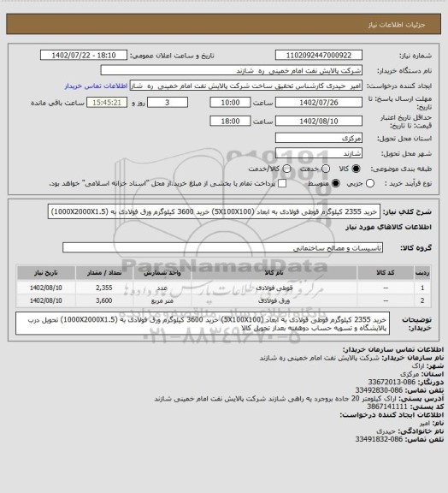Screen dimensions: 448x493
Task: Click the buyer notes text box
Action: point(203,324)
